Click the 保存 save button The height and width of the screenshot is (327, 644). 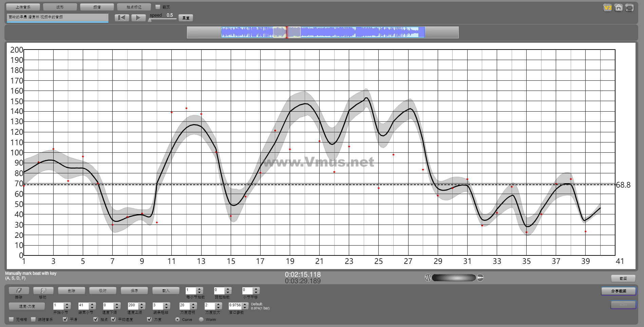134,291
